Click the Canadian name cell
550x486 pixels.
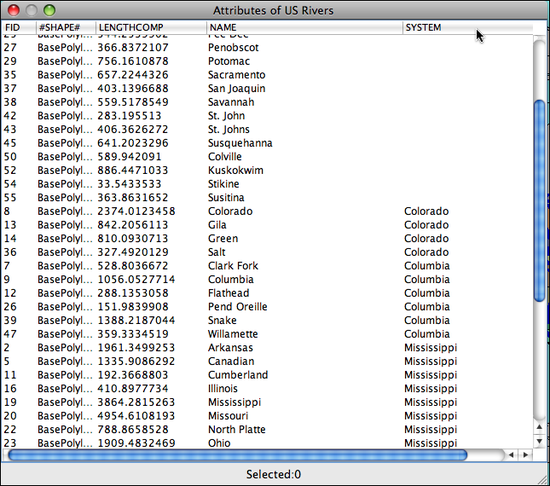(231, 362)
